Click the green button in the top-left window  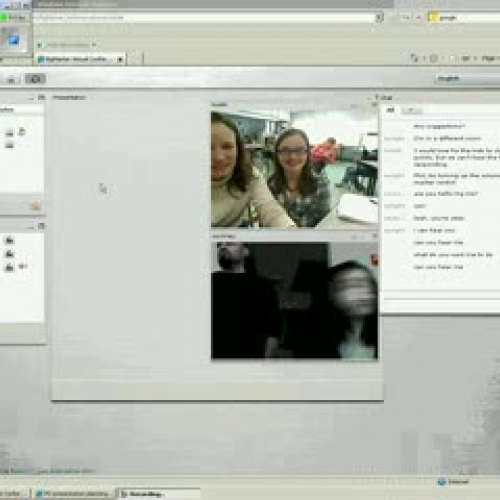(4, 17)
